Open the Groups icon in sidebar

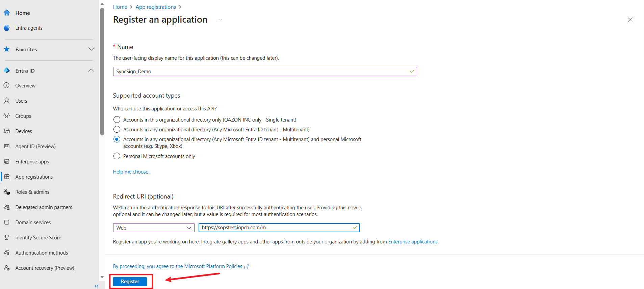point(7,116)
